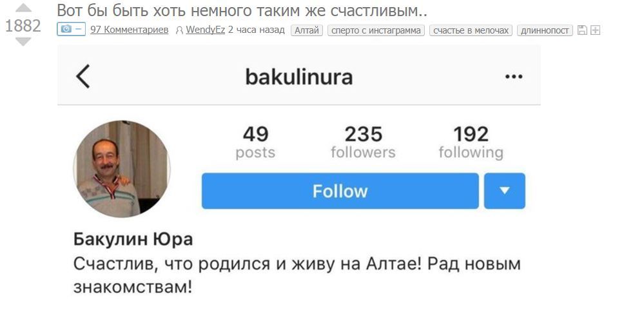Downvote the post with the down arrow

(x=23, y=41)
